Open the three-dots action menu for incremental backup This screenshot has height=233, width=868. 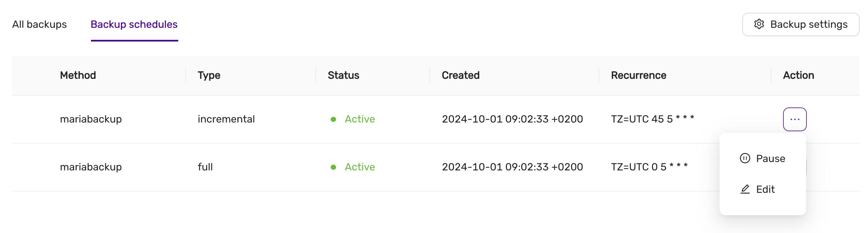(794, 120)
